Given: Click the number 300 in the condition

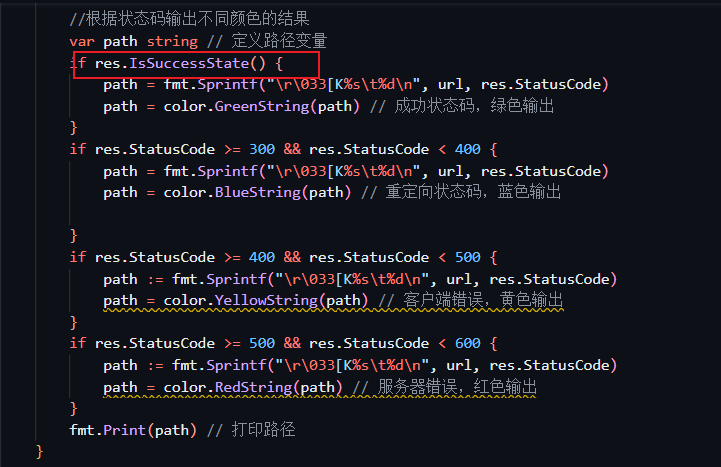Looking at the screenshot, I should pos(262,149).
